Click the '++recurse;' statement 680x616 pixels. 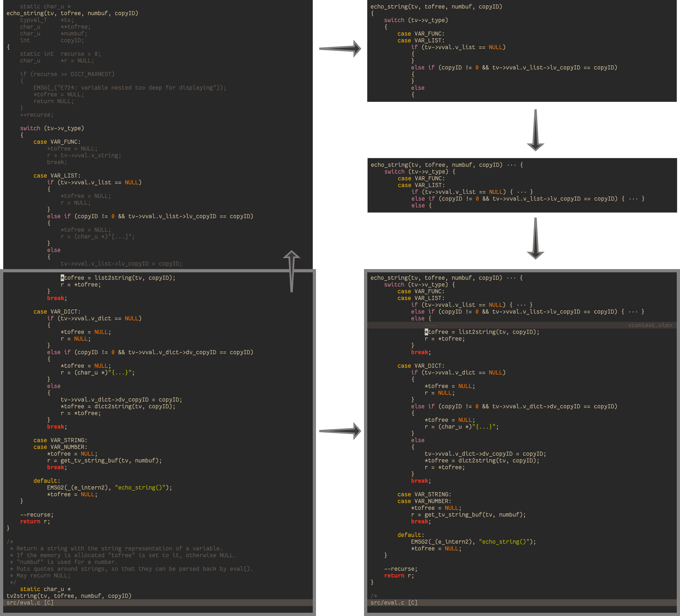36,115
